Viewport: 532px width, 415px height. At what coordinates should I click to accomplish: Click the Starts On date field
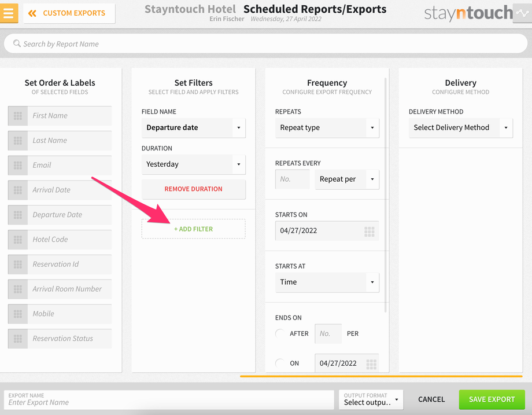click(327, 231)
